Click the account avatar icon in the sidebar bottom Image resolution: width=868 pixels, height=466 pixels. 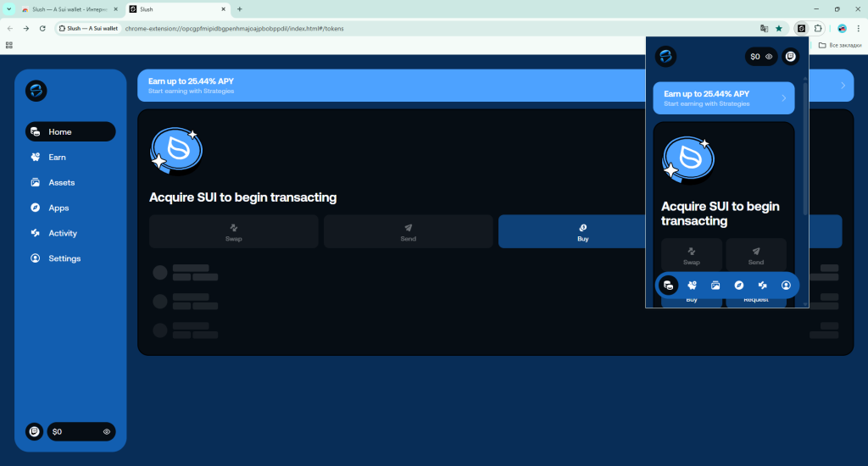(x=34, y=431)
